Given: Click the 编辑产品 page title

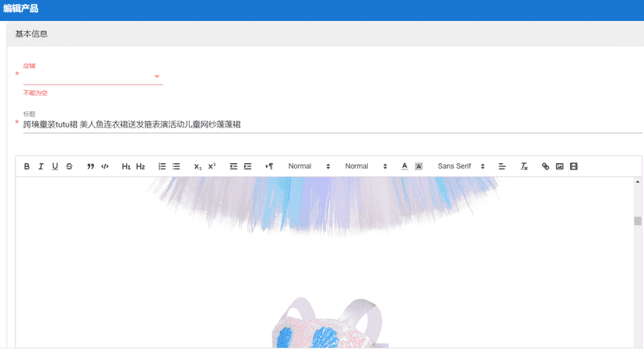Looking at the screenshot, I should (x=20, y=9).
